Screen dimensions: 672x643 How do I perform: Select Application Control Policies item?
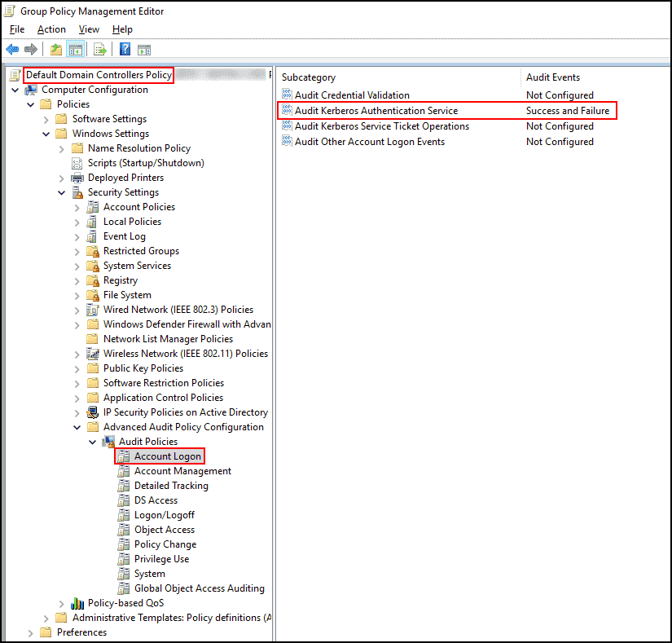point(163,398)
